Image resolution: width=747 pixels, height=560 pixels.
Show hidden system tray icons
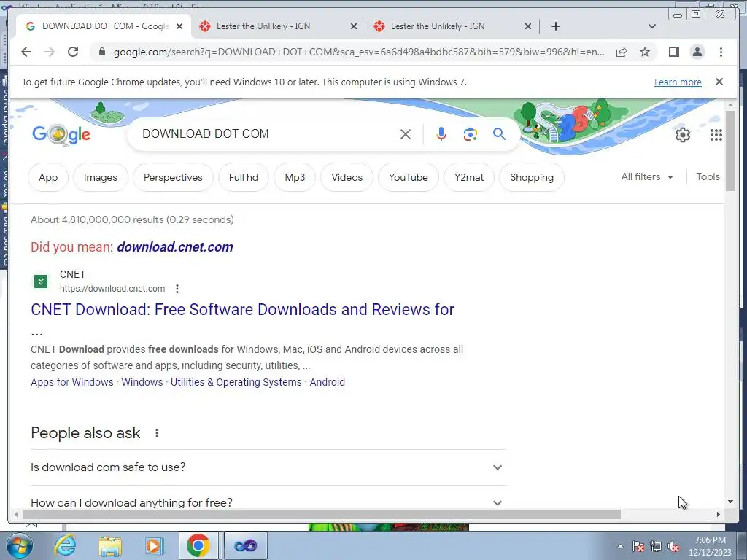click(x=620, y=546)
